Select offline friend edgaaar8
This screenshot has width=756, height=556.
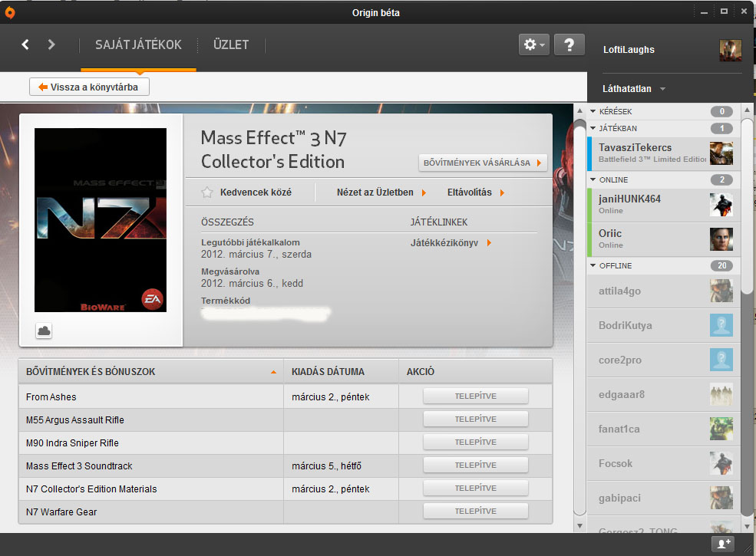[x=663, y=395]
